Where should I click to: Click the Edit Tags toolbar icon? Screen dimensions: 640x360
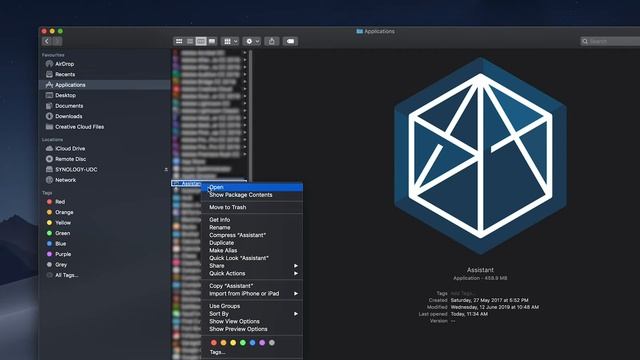(x=290, y=41)
